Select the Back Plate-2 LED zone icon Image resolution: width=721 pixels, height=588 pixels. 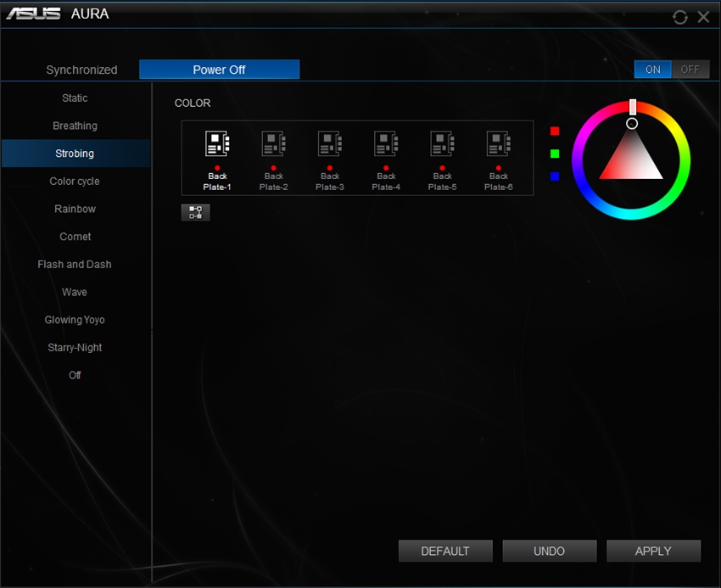point(274,143)
